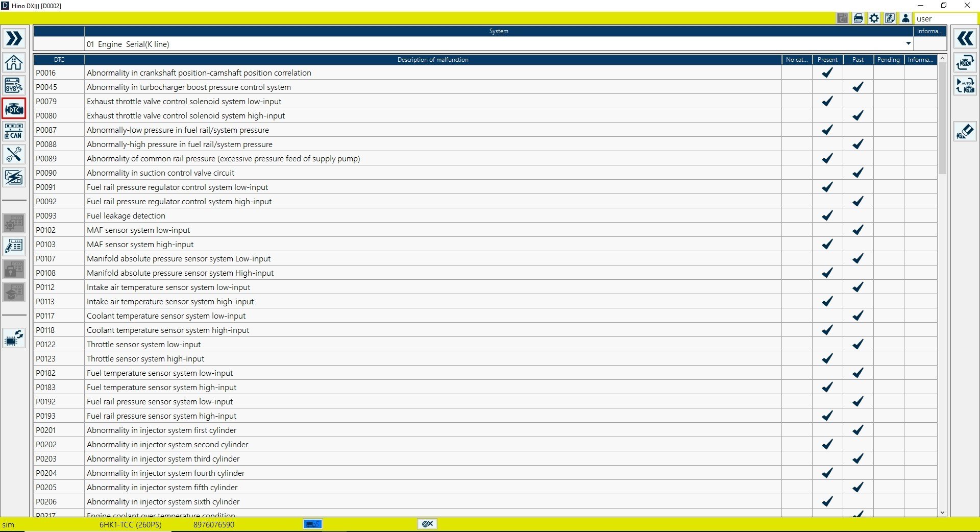Open the flash diagnosis tool icon
980x532 pixels.
14,177
